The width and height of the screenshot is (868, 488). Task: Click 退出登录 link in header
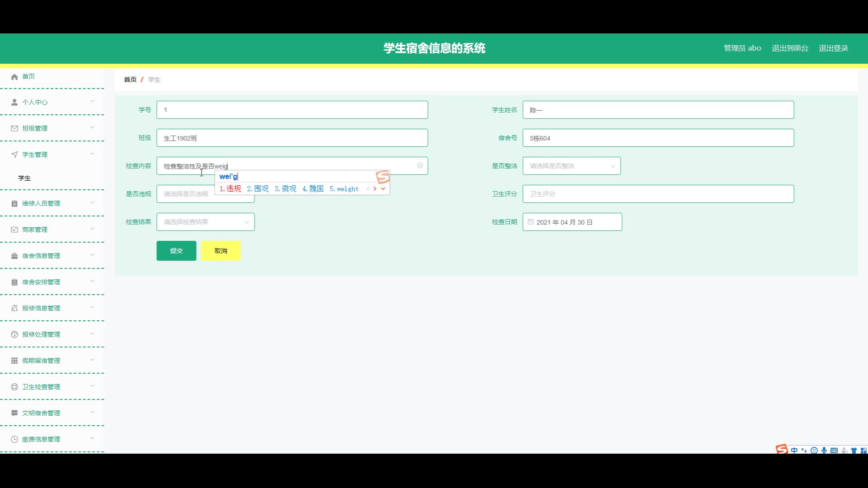(x=833, y=48)
